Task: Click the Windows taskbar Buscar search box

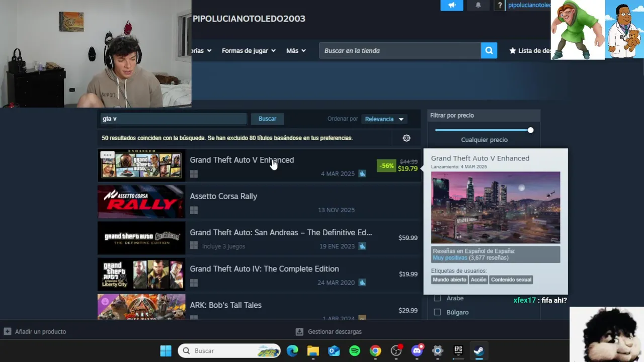Action: pos(229,351)
